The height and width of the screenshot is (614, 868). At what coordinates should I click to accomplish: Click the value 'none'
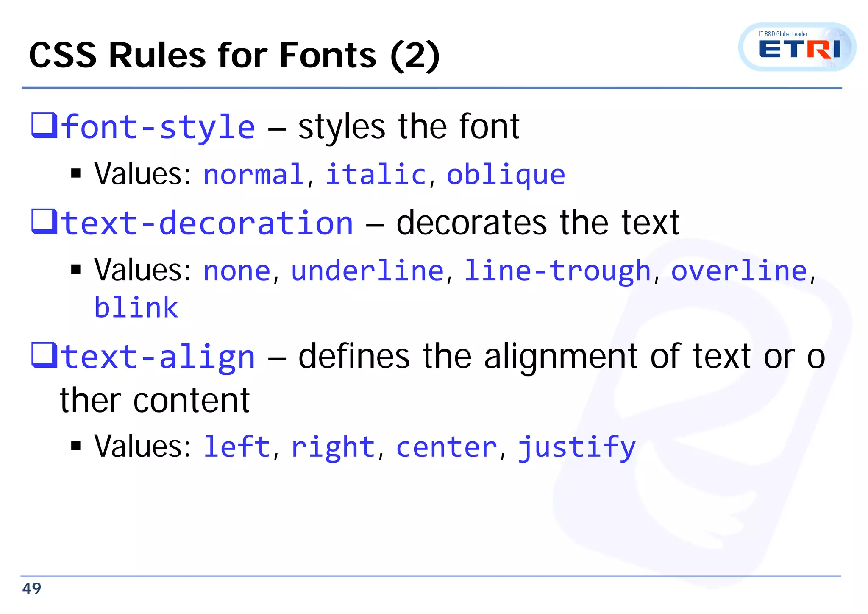point(237,271)
